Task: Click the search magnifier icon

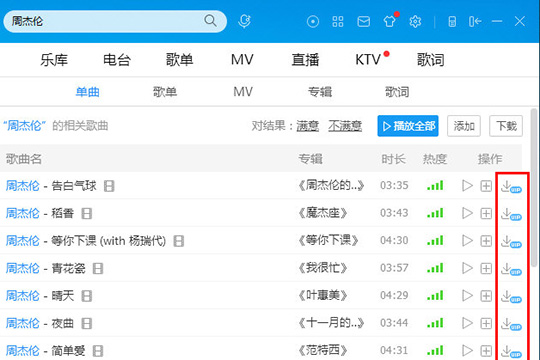Action: pyautogui.click(x=210, y=21)
